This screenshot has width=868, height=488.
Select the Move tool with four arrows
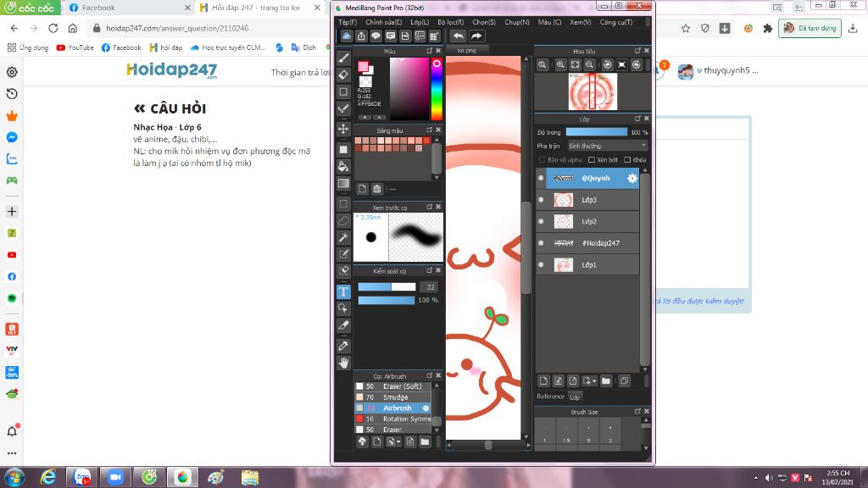(x=343, y=129)
